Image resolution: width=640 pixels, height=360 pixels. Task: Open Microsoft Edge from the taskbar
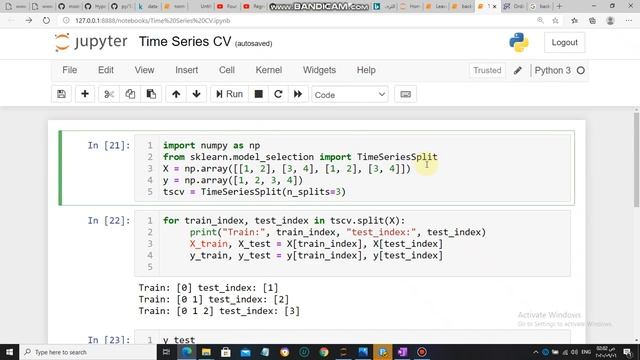(x=187, y=352)
